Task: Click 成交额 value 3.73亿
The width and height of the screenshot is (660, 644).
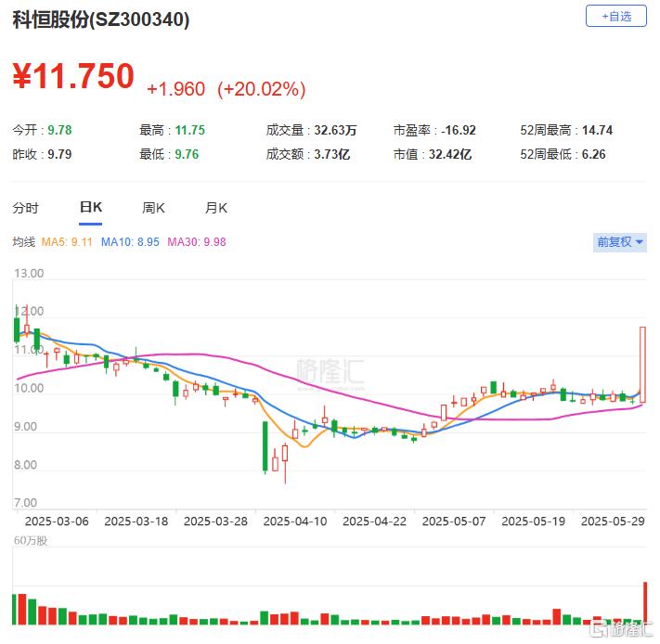Action: 331,154
